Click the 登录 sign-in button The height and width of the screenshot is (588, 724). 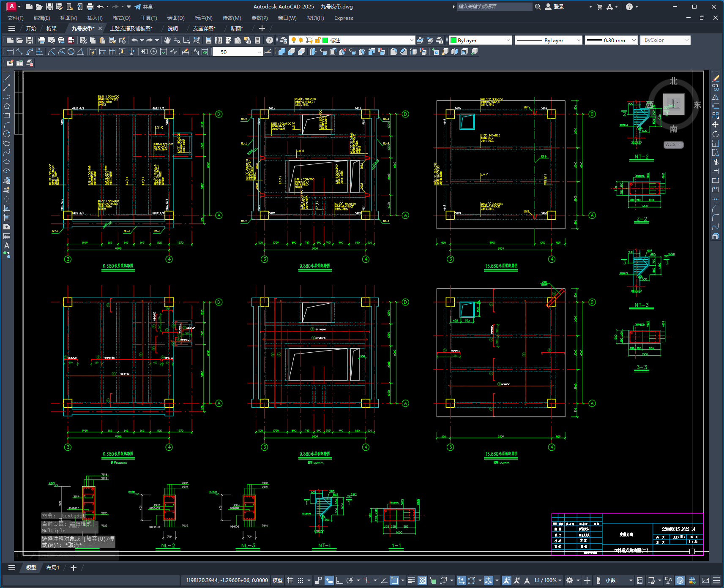pos(555,7)
